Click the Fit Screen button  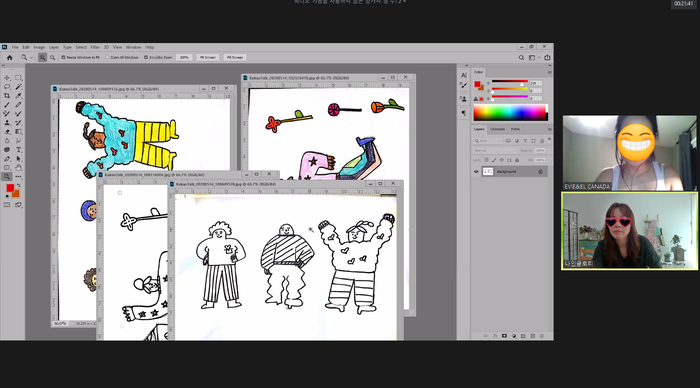click(x=208, y=58)
